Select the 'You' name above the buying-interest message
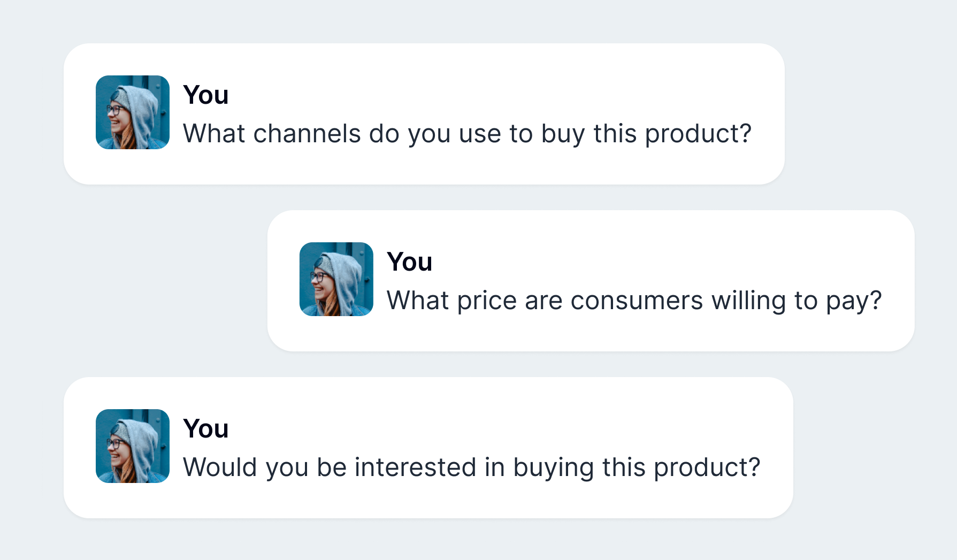Screen dimensions: 957x560 click(206, 429)
